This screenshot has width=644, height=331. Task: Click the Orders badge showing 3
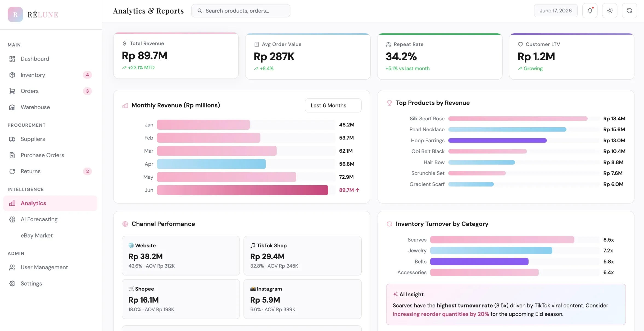pyautogui.click(x=87, y=91)
